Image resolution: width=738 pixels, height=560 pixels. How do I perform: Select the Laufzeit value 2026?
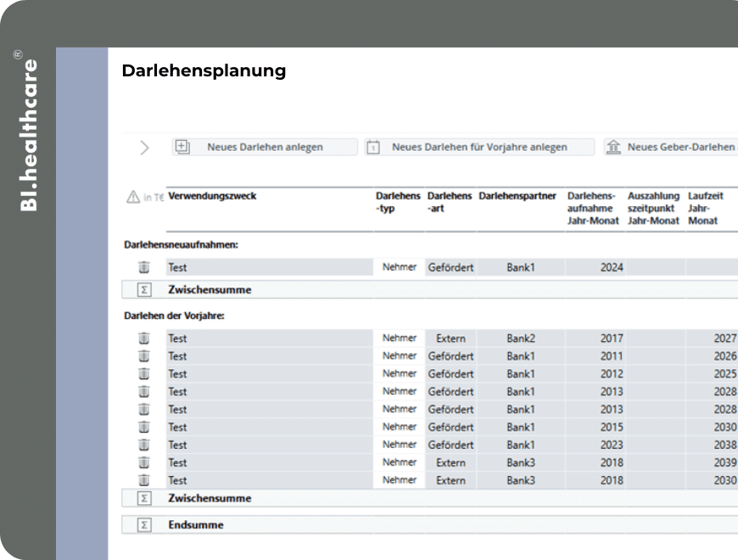coord(712,356)
